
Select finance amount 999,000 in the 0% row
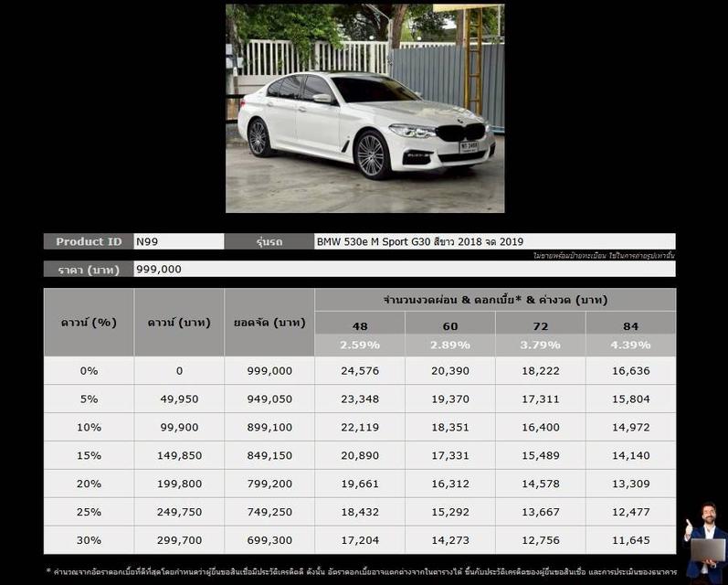coord(269,371)
